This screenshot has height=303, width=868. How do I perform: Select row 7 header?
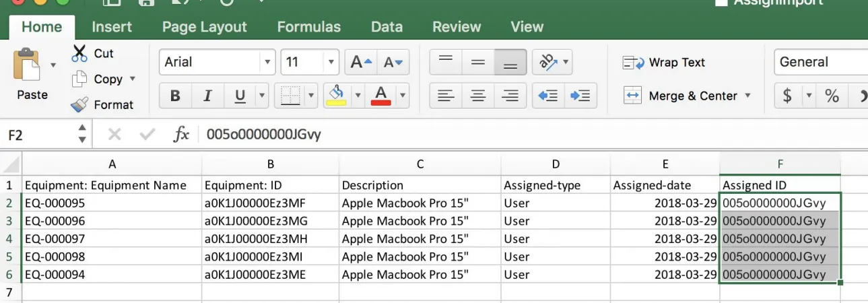point(10,292)
